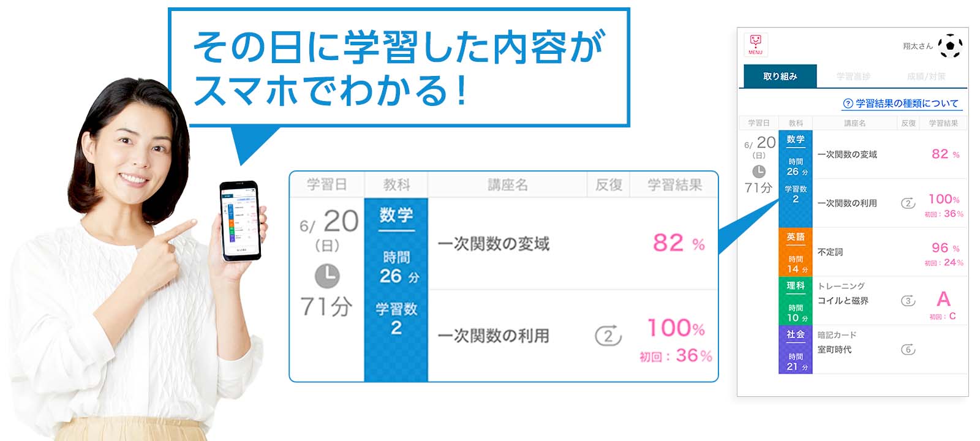Open the 不定詞 lesson entry
Image resolution: width=980 pixels, height=441 pixels.
(x=830, y=252)
